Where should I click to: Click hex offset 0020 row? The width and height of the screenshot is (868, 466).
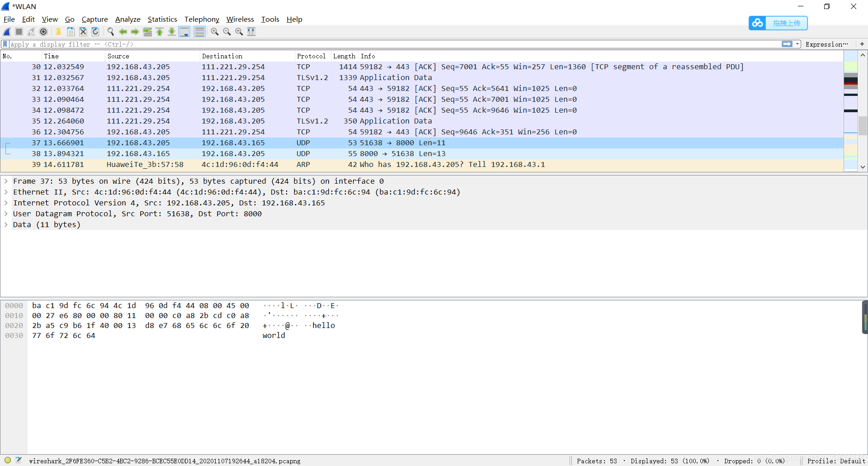point(14,325)
